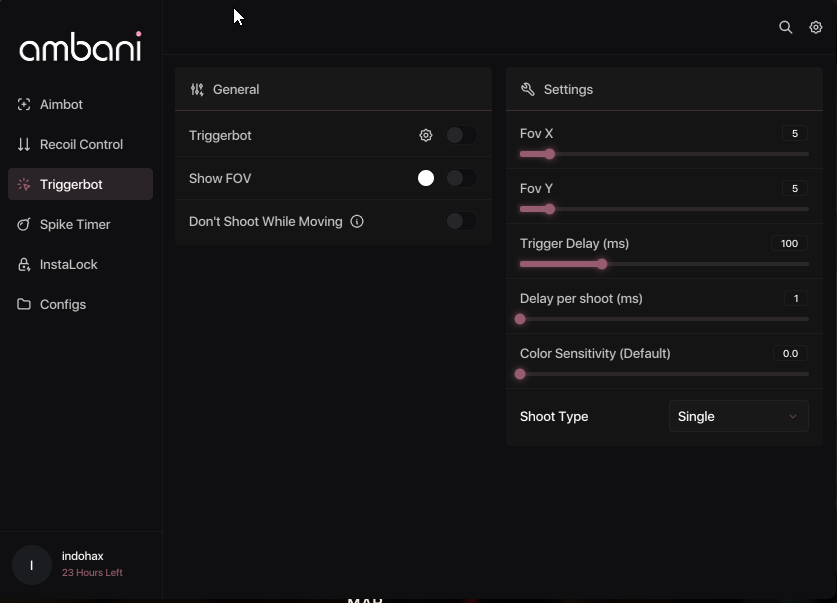Click the ambani logo
The image size is (837, 603).
pos(81,46)
